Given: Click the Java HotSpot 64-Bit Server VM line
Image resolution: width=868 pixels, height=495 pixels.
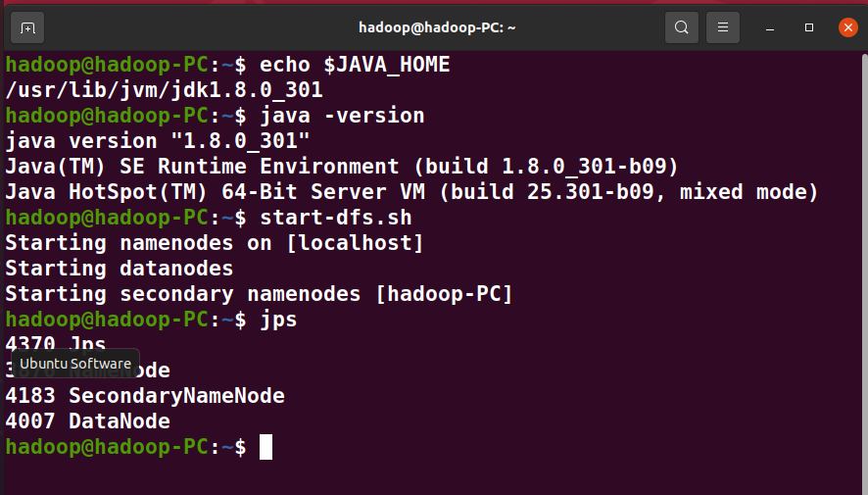Looking at the screenshot, I should (x=411, y=192).
